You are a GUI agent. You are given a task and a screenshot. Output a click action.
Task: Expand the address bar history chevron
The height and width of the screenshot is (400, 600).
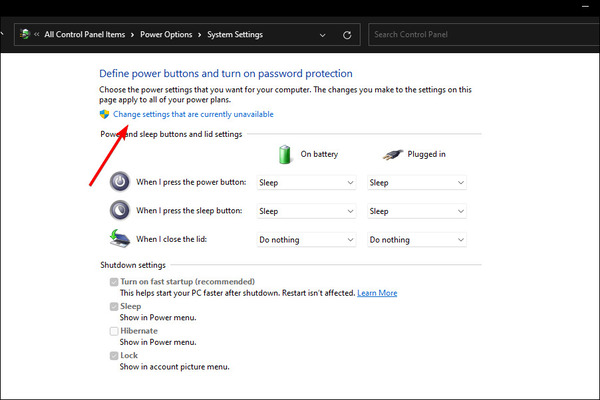click(323, 35)
